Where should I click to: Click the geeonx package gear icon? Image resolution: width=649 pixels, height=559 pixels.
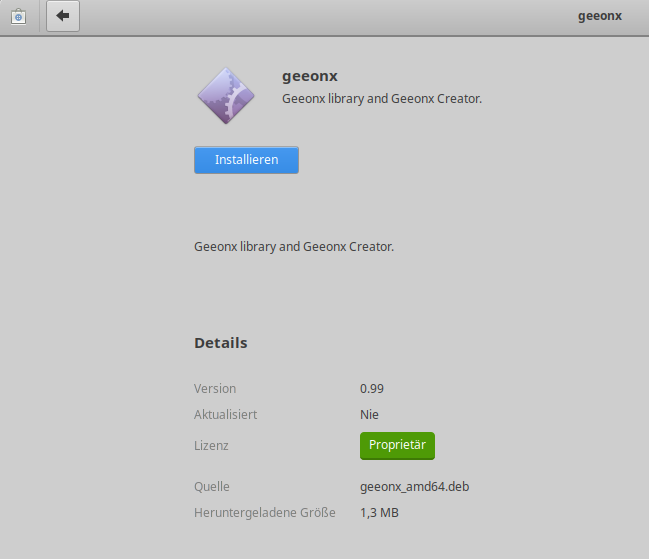[226, 95]
